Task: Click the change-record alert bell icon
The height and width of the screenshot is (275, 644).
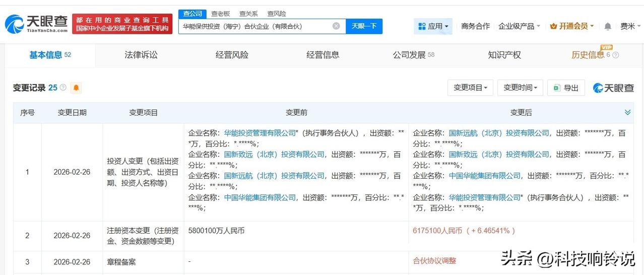Action: click(76, 88)
